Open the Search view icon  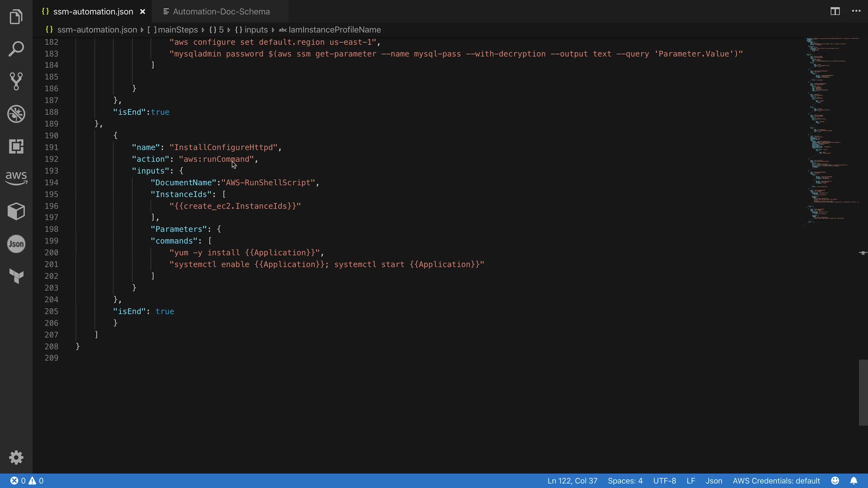[x=16, y=49]
